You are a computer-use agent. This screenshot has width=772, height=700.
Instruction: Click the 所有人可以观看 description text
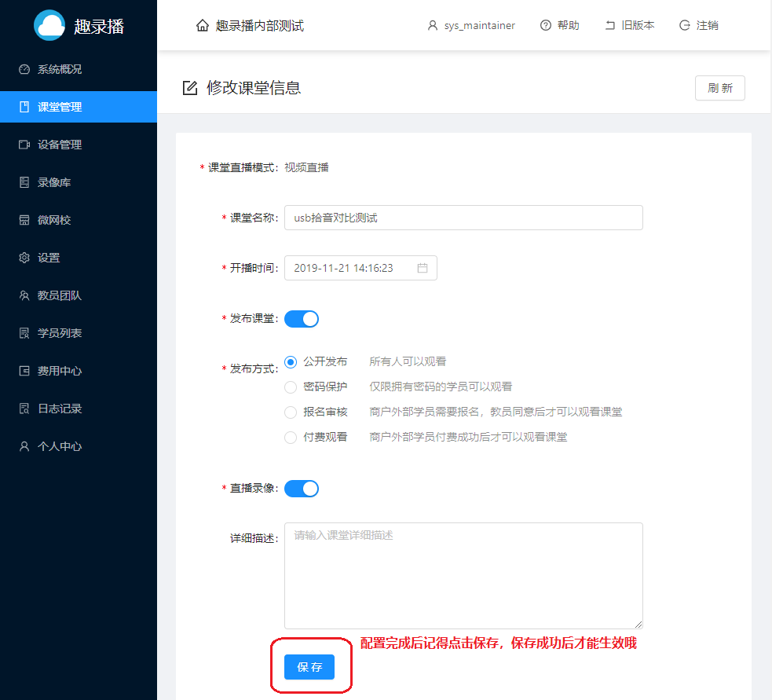(x=408, y=361)
